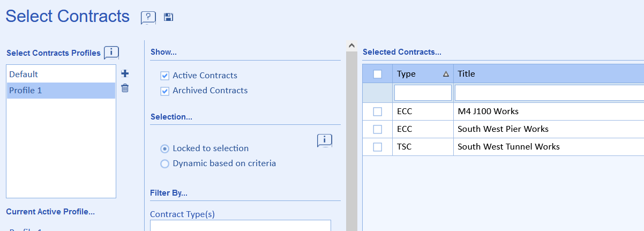The image size is (644, 231).
Task: Choose Dynamic based on criteria option
Action: point(165,163)
